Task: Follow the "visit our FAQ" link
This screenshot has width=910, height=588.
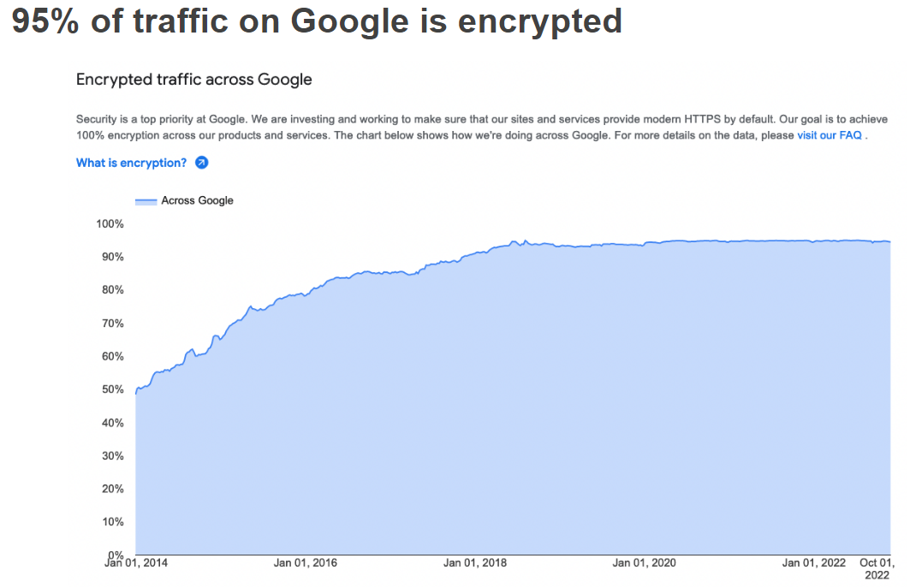Action: coord(829,135)
